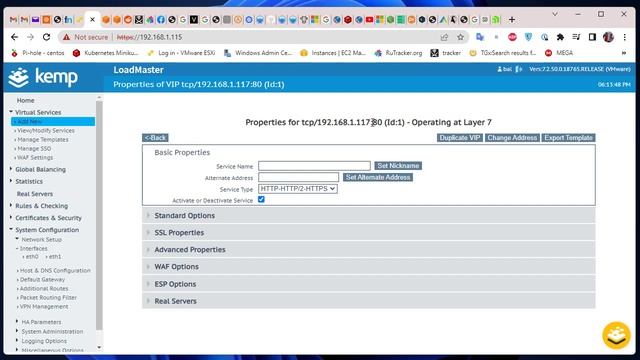
Task: Click the browser back arrow
Action: (15, 37)
